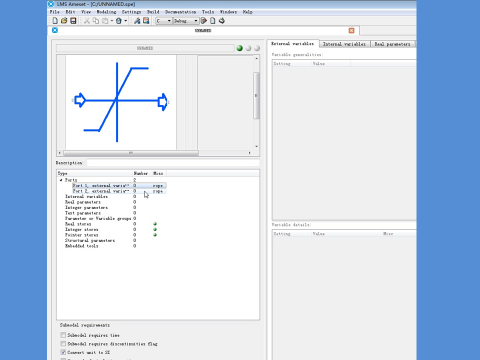480x360 pixels.
Task: Enable Submodel requires discontinuities flag checkbox
Action: 63,344
